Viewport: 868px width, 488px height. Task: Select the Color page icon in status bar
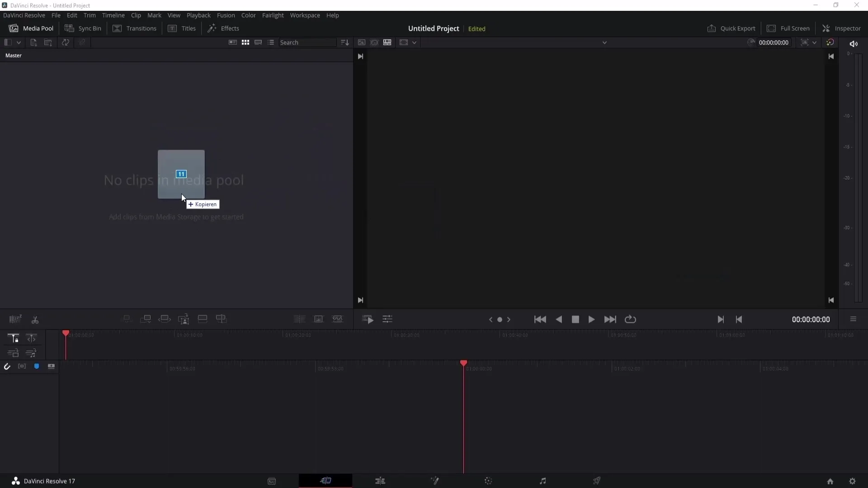click(x=488, y=481)
